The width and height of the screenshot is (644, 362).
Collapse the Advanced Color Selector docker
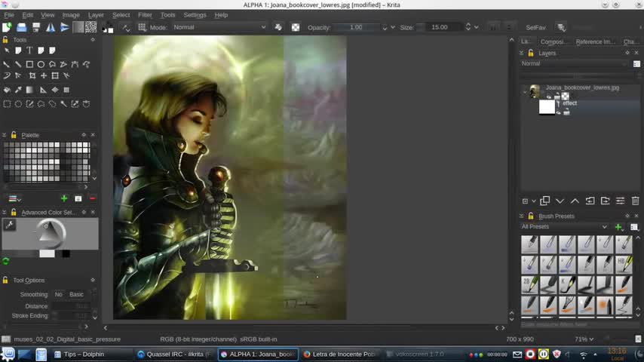point(4,213)
